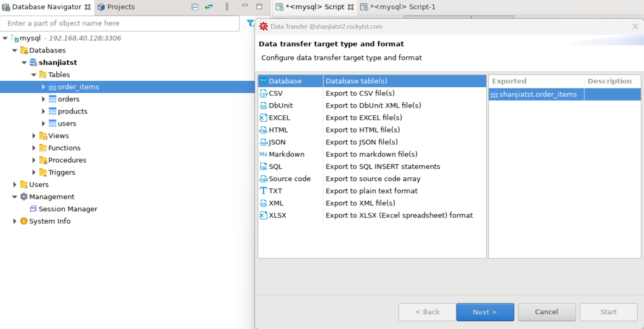Expand the order_items table
The image size is (644, 329).
coord(43,87)
